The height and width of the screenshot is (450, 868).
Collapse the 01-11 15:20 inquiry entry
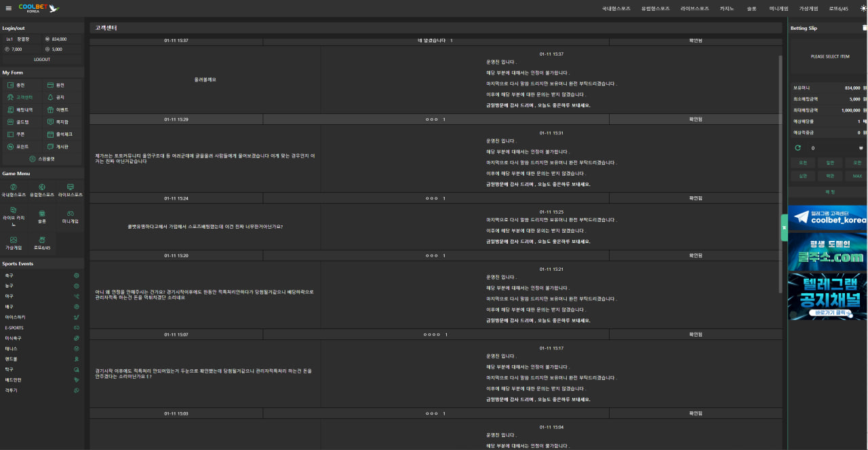click(x=435, y=256)
